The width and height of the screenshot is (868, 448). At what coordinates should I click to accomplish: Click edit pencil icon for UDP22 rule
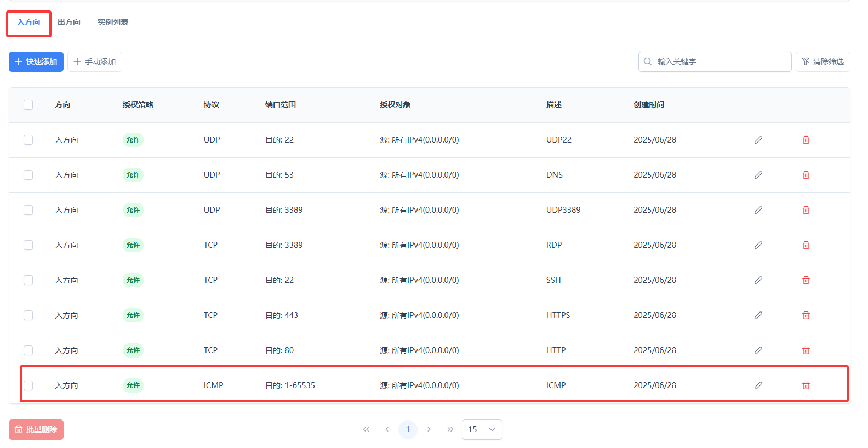758,140
